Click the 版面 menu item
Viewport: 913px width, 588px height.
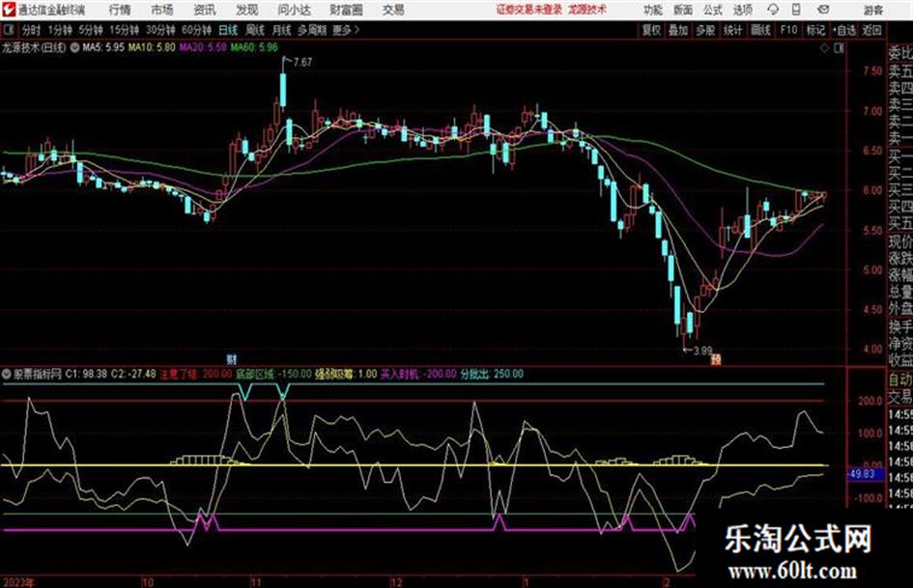[683, 10]
